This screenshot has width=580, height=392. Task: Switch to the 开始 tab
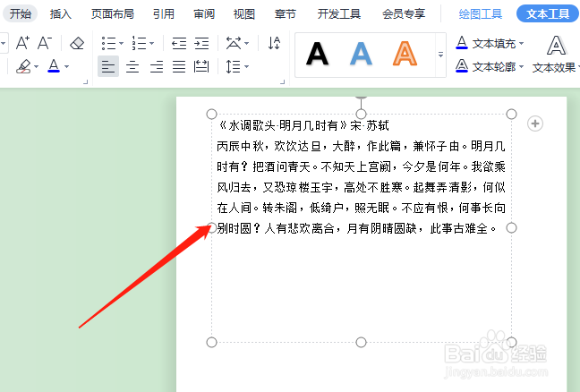(x=21, y=13)
